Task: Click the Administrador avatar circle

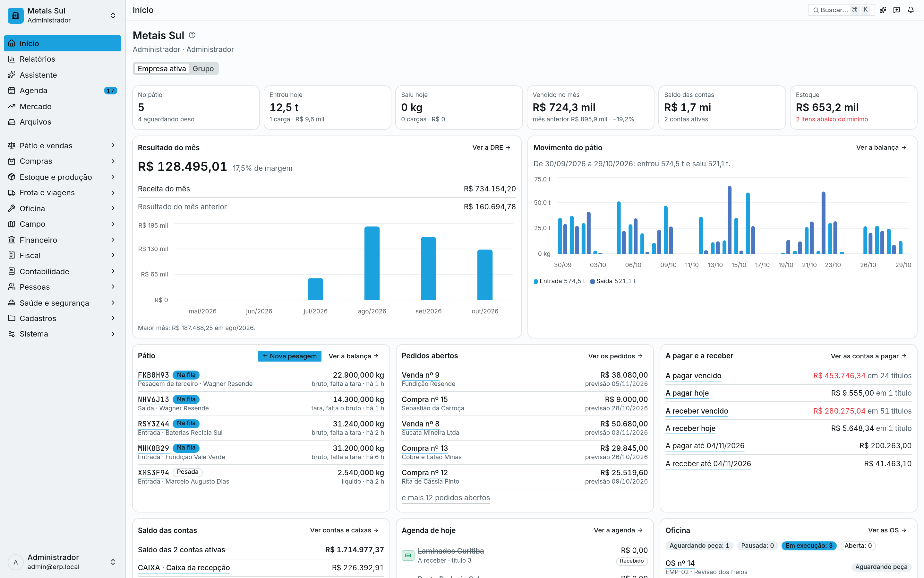Action: pyautogui.click(x=16, y=562)
